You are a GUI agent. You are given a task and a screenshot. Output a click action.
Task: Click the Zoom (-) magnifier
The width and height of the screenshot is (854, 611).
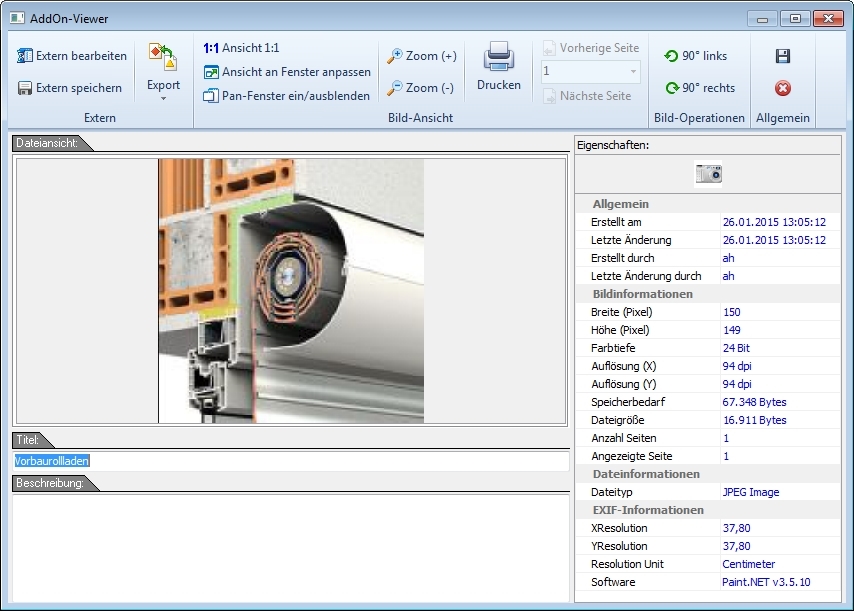pyautogui.click(x=394, y=88)
